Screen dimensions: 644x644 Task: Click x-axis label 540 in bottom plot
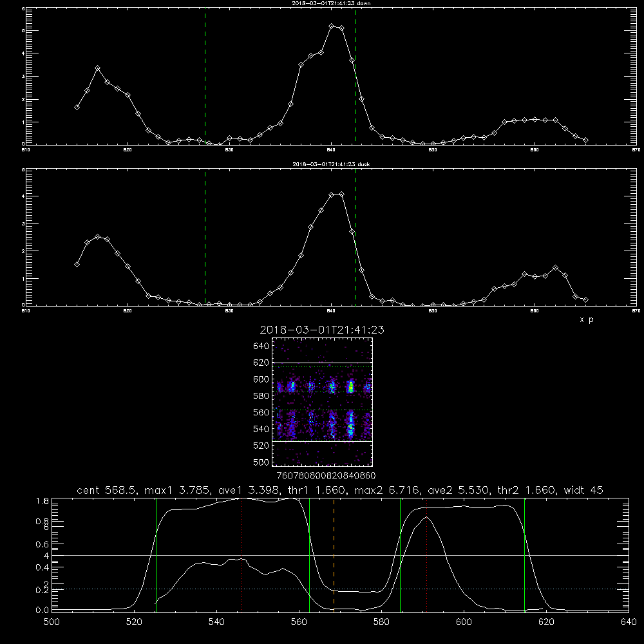pos(216,622)
